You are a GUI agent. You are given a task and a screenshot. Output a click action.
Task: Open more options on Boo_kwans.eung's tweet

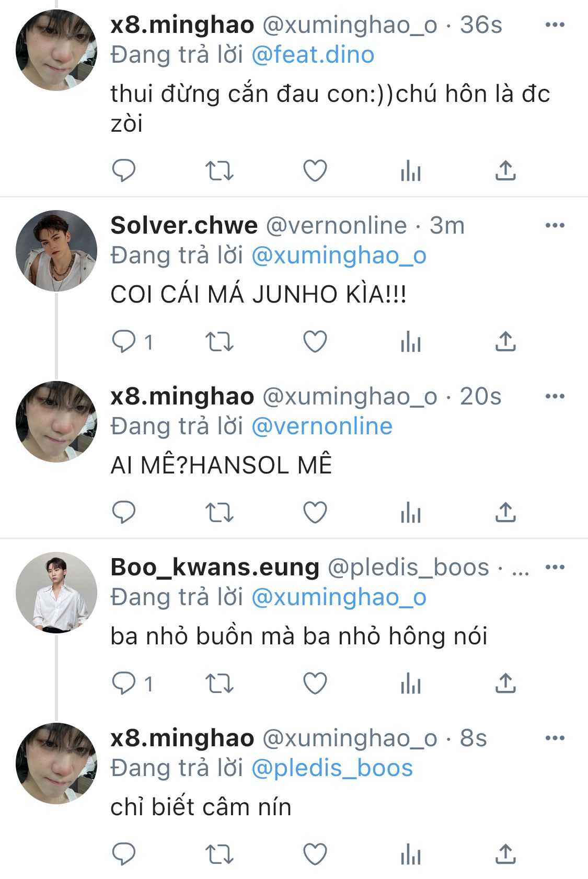pyautogui.click(x=555, y=567)
